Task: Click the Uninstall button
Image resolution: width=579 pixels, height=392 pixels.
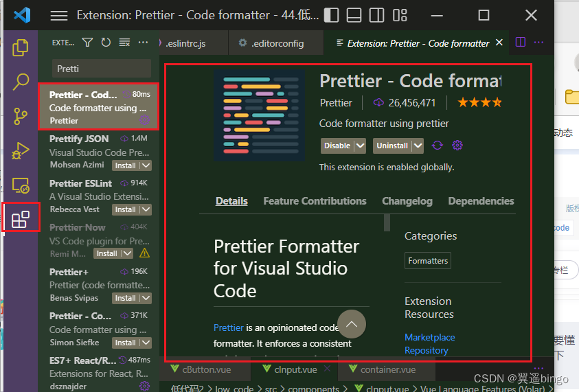Action: [392, 146]
